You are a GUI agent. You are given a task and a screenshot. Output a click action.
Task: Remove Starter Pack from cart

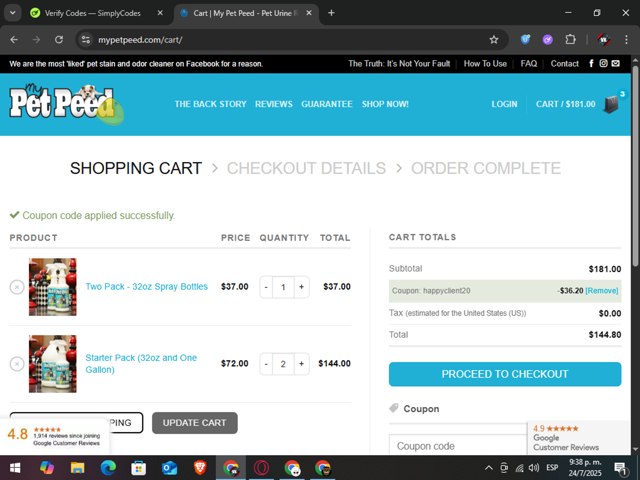17,364
